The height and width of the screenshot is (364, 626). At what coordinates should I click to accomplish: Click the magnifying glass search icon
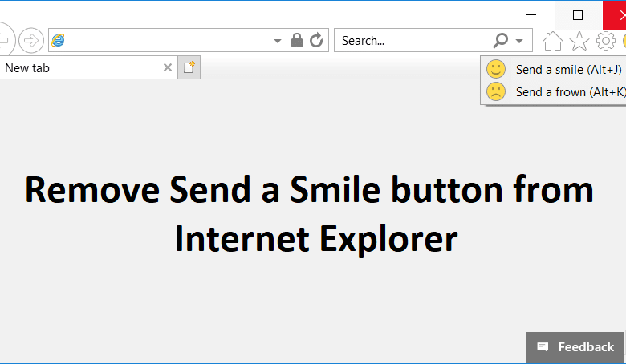tap(500, 40)
